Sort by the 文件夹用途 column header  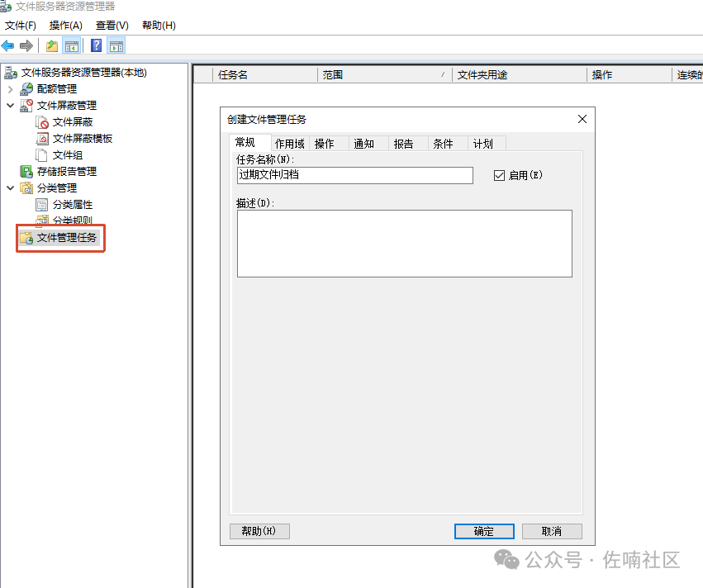coord(520,75)
